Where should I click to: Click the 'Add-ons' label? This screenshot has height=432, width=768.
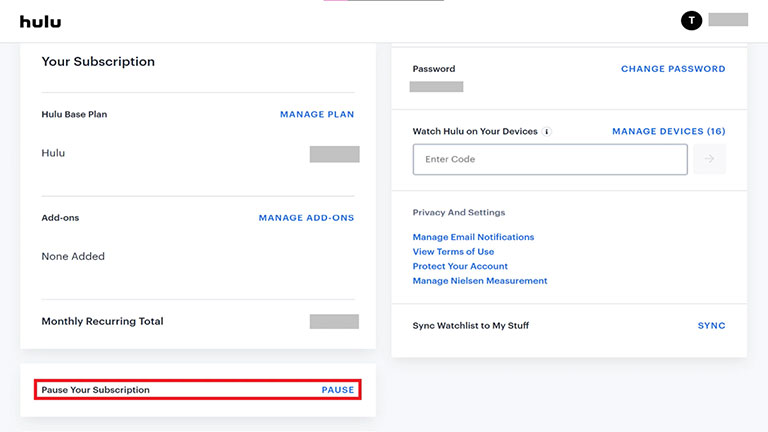click(x=60, y=217)
